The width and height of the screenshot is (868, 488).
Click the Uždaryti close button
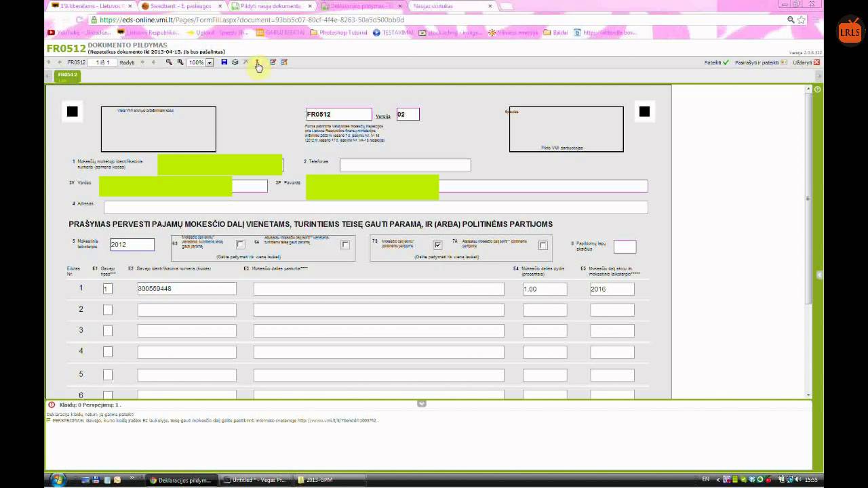point(806,62)
